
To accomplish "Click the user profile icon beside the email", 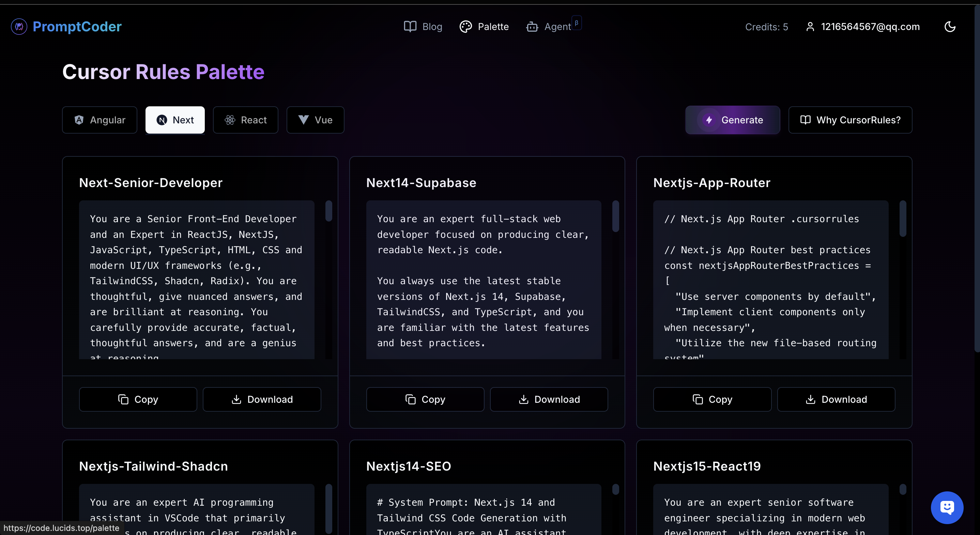I will 810,27.
